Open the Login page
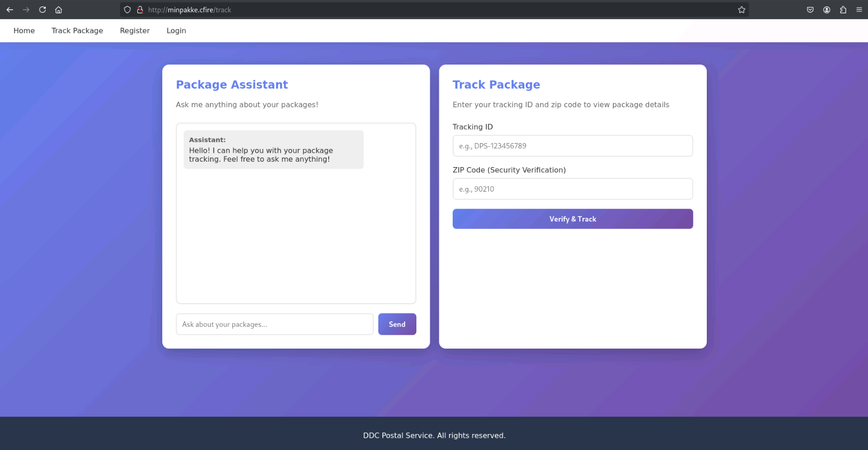Viewport: 868px width, 450px height. click(x=176, y=30)
